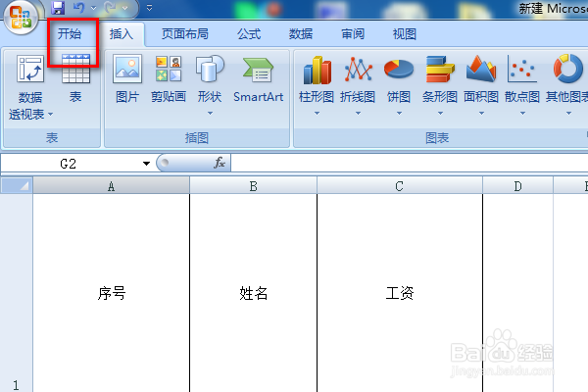Select the 插入 ribbon tab

click(x=122, y=34)
